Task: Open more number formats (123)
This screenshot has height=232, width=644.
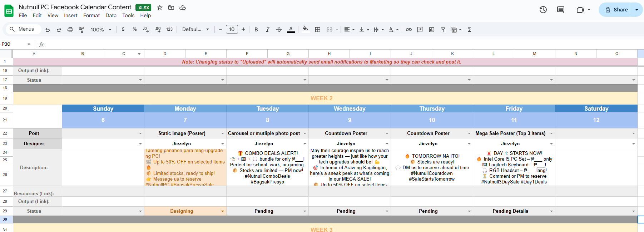Action: (x=169, y=29)
